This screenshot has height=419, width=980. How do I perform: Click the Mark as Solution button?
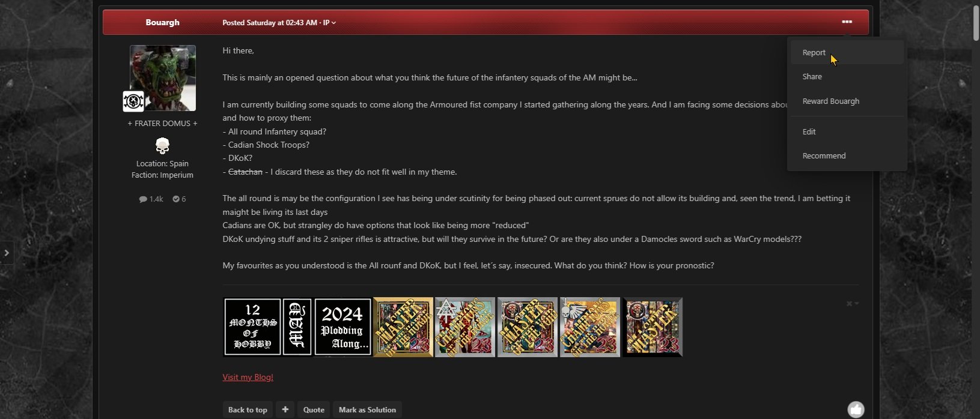[x=367, y=409]
